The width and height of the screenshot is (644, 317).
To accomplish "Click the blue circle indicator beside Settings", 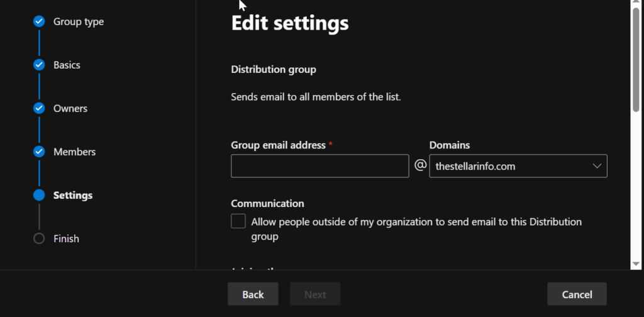I will click(x=39, y=195).
